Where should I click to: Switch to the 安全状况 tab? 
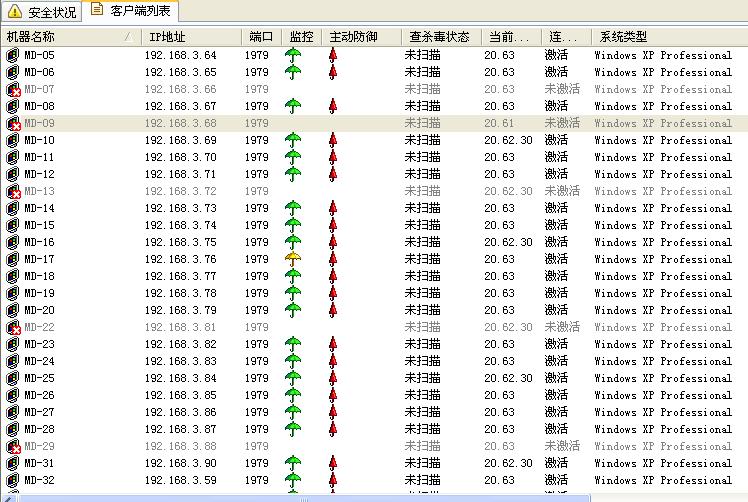pyautogui.click(x=42, y=11)
